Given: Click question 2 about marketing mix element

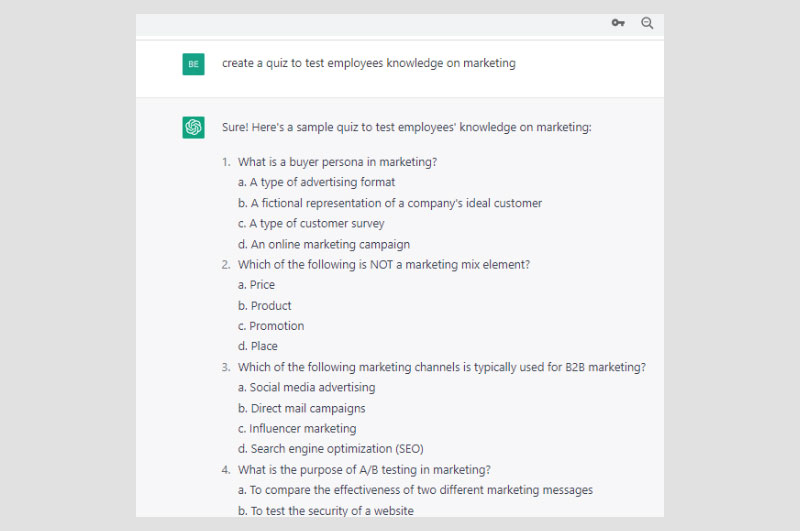Looking at the screenshot, I should pos(383,265).
